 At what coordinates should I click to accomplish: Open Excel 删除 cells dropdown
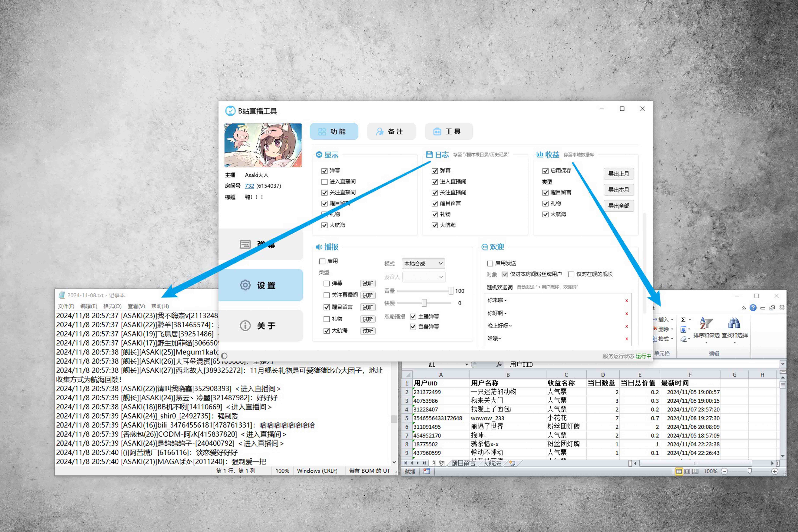point(664,329)
